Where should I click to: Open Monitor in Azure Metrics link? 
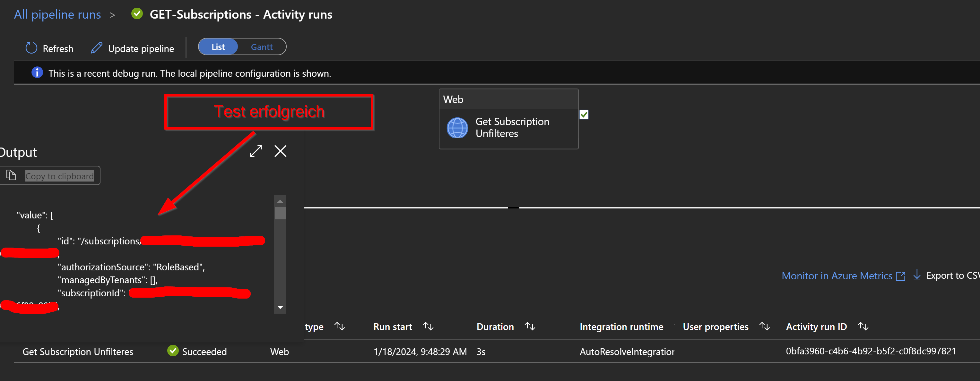[837, 276]
